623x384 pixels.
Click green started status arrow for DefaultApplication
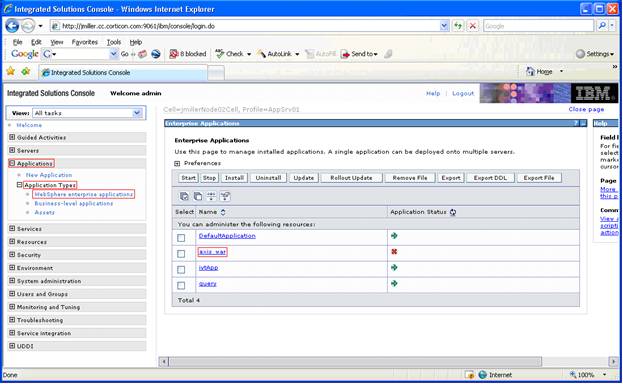[x=394, y=236]
